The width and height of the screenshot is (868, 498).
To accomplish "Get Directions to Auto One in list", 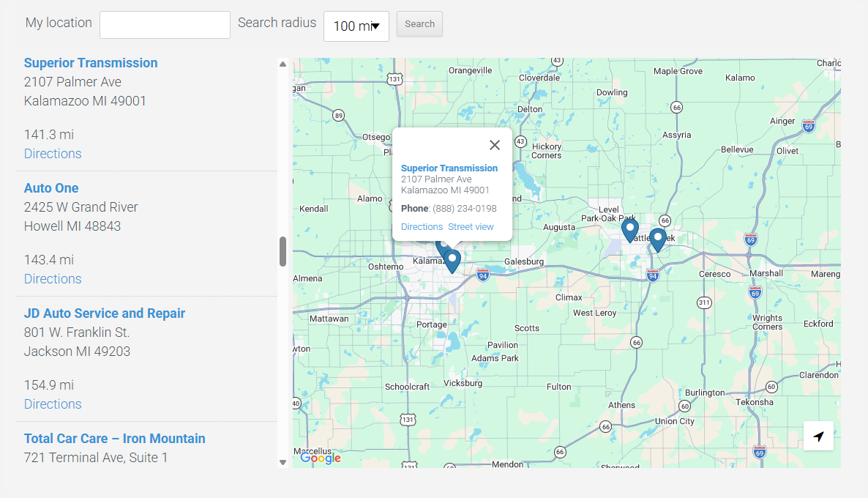I will (x=53, y=279).
